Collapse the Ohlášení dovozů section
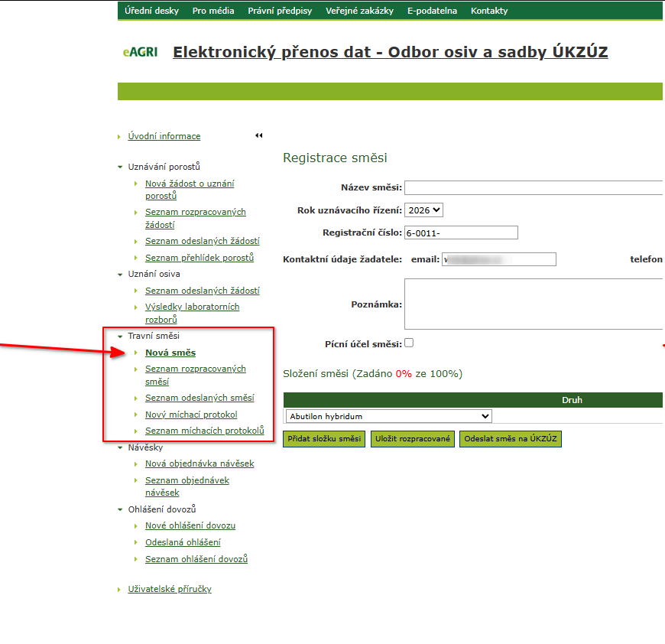This screenshot has height=644, width=665. point(119,509)
